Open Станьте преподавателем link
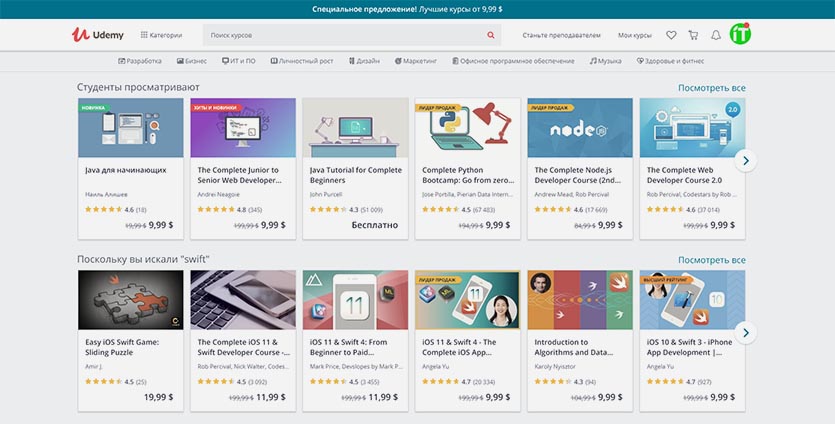 point(561,35)
